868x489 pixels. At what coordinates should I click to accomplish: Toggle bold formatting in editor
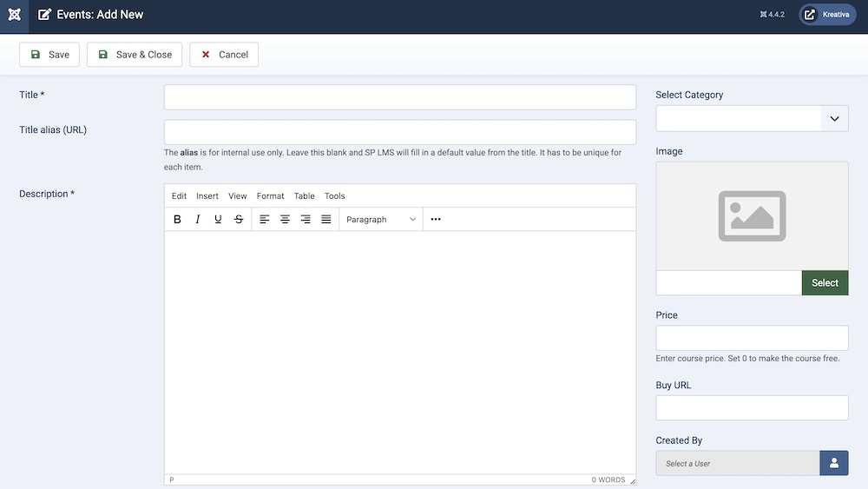[177, 220]
